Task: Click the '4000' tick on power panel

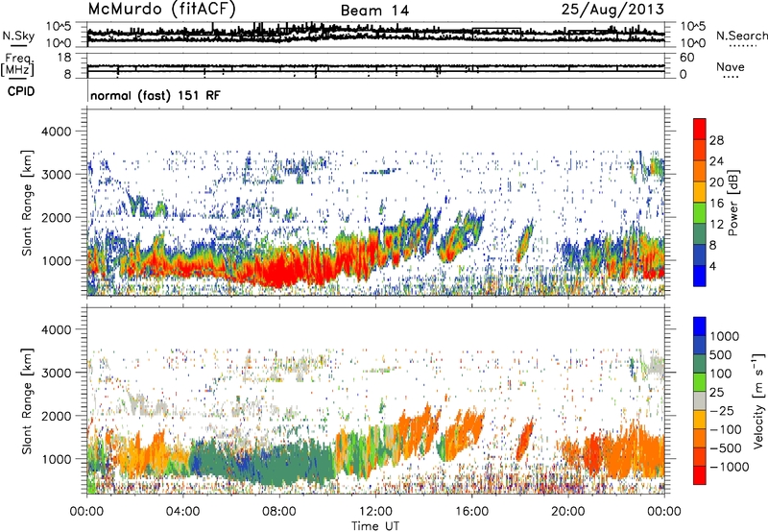Action: [x=57, y=132]
